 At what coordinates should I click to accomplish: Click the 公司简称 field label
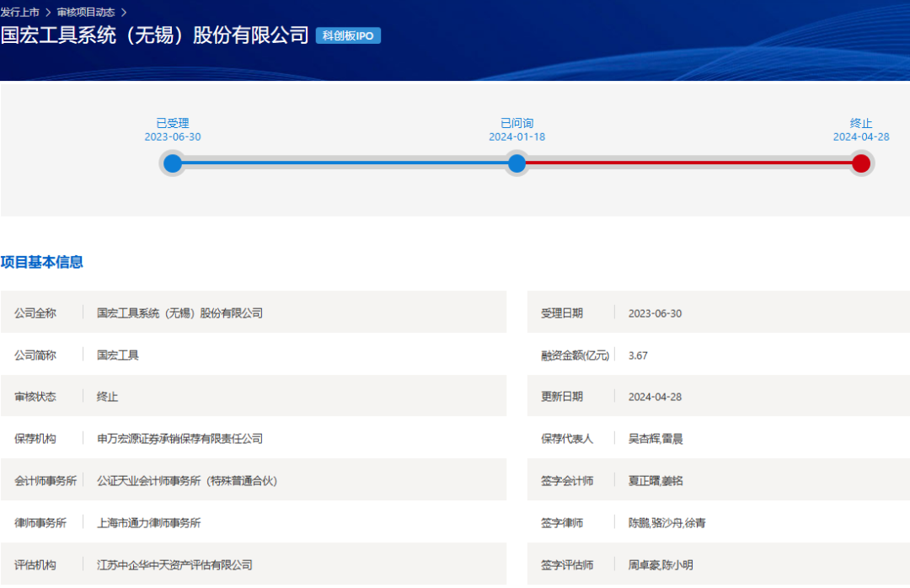(x=35, y=355)
